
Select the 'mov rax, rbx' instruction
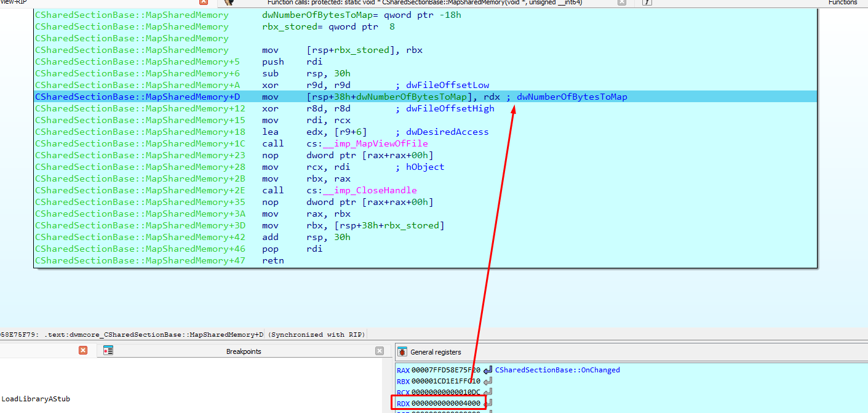tap(306, 214)
